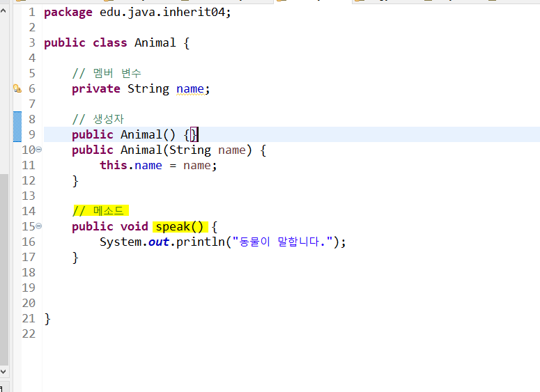Collapse the speak() method fold at line 15
This screenshot has height=392, width=540.
pyautogui.click(x=39, y=226)
